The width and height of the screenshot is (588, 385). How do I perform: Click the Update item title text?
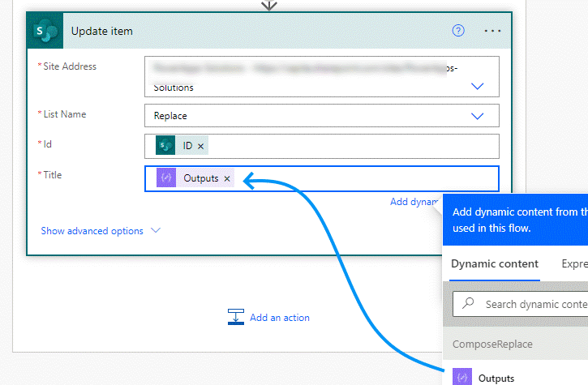pyautogui.click(x=102, y=31)
